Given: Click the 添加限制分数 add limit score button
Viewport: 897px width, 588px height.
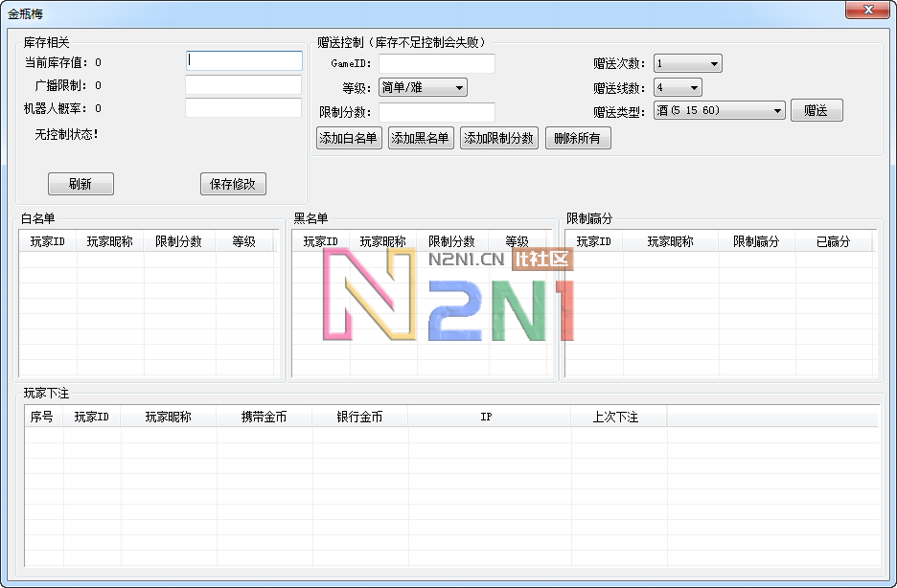Looking at the screenshot, I should pos(498,137).
